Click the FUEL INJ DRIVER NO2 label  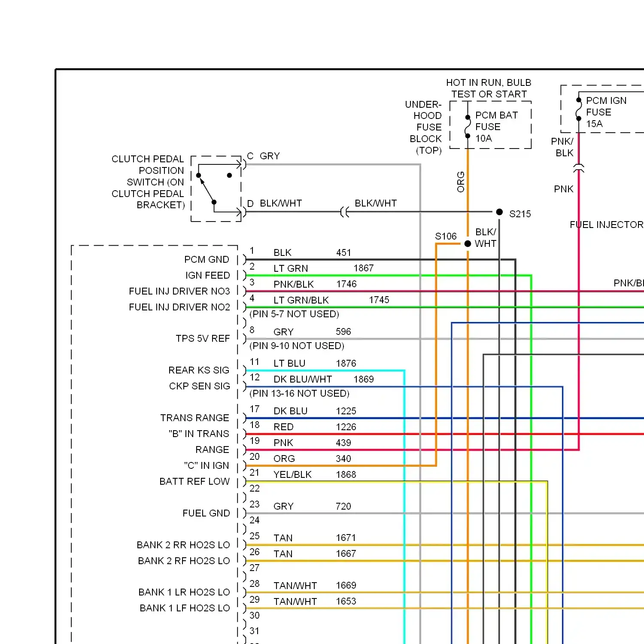(x=179, y=307)
